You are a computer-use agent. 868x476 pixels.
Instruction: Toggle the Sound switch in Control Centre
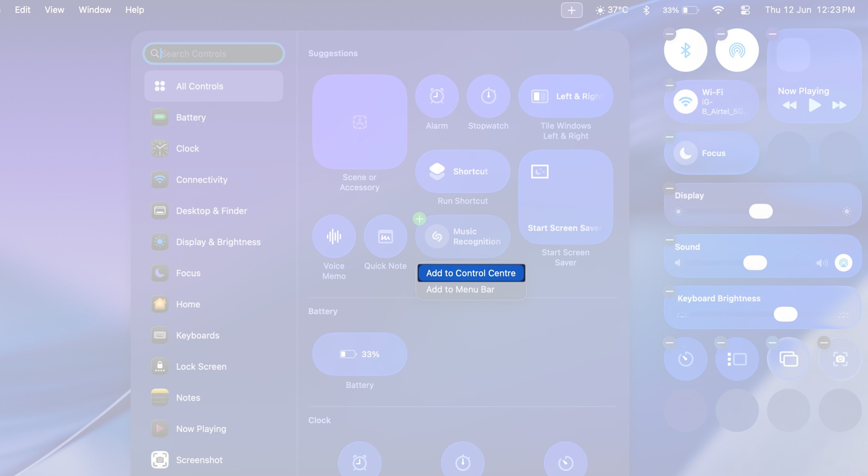(x=755, y=263)
